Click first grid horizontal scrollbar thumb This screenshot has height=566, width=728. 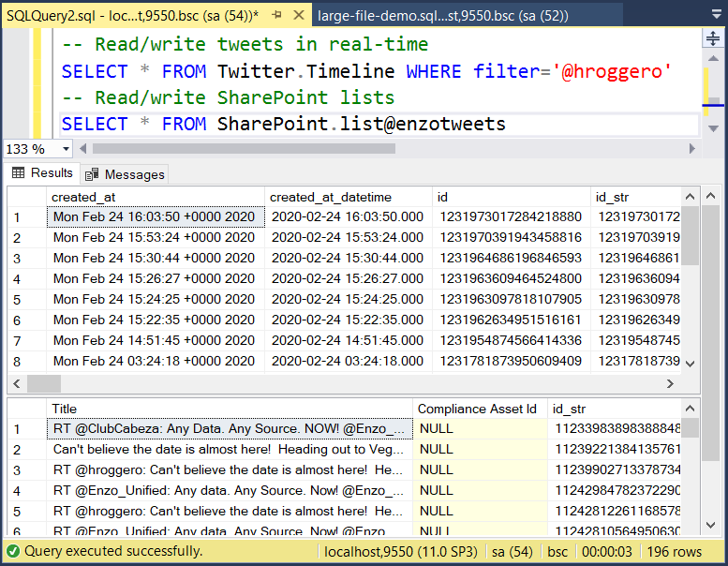pyautogui.click(x=44, y=383)
